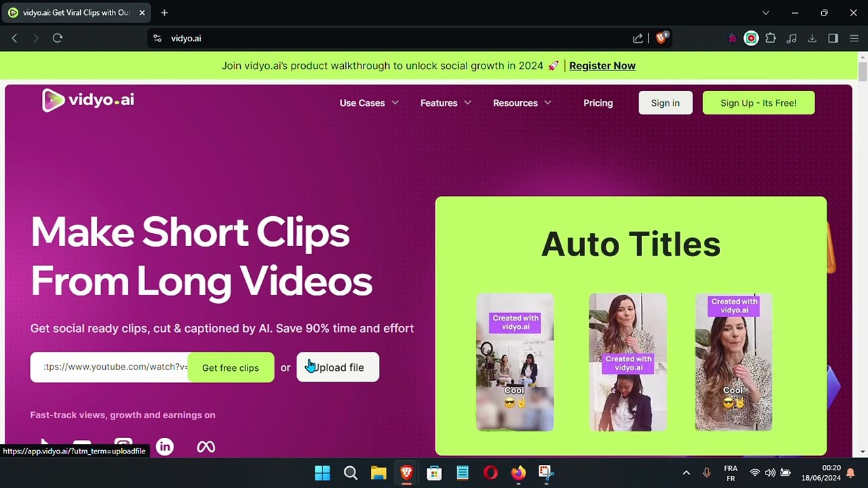868x488 pixels.
Task: Click the Get free clips button
Action: click(231, 367)
